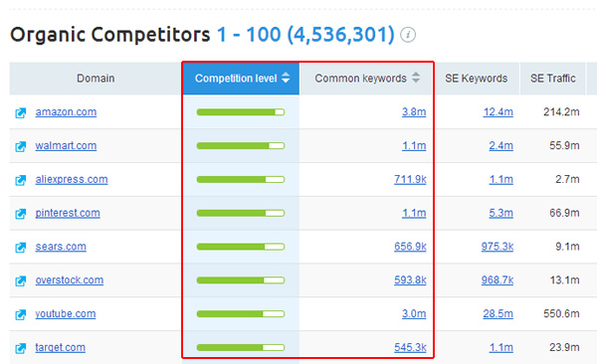Open the youtube.com domain link
This screenshot has height=364, width=597.
66,313
